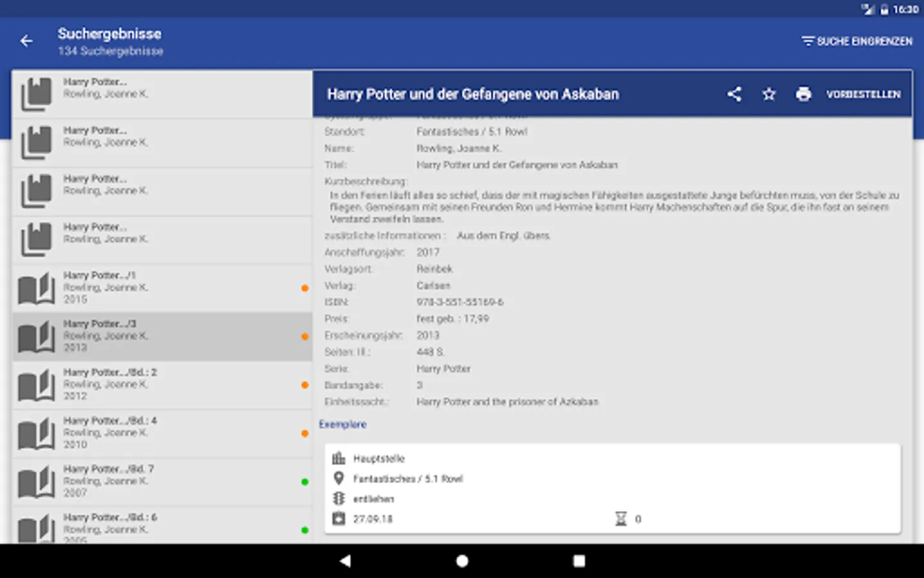
Task: Click the green dot on the Bd. 7 row
Action: click(x=305, y=482)
